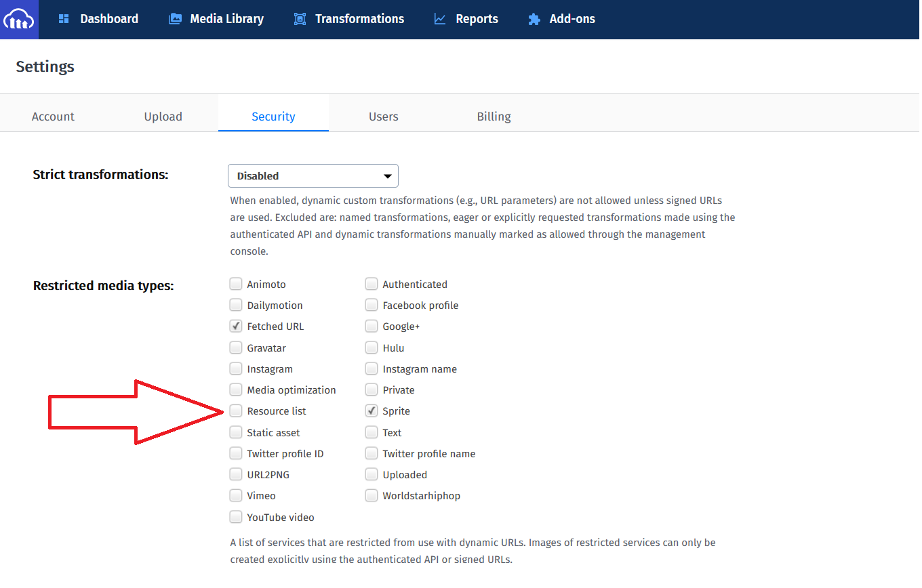Click the Transformations frame icon
The height and width of the screenshot is (588, 922).
click(x=300, y=19)
